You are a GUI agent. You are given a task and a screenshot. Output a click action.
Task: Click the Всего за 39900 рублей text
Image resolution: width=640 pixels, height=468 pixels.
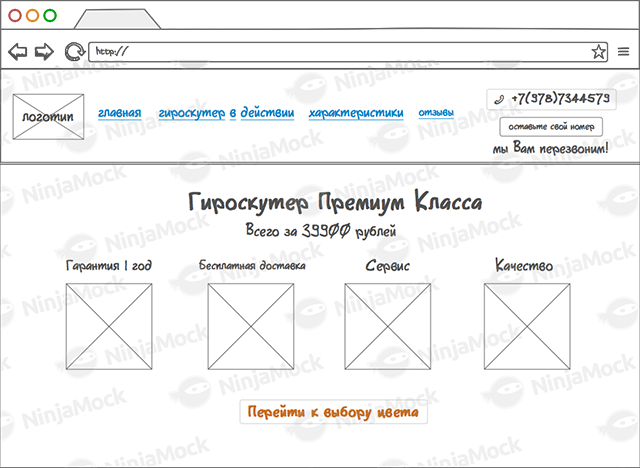[321, 231]
